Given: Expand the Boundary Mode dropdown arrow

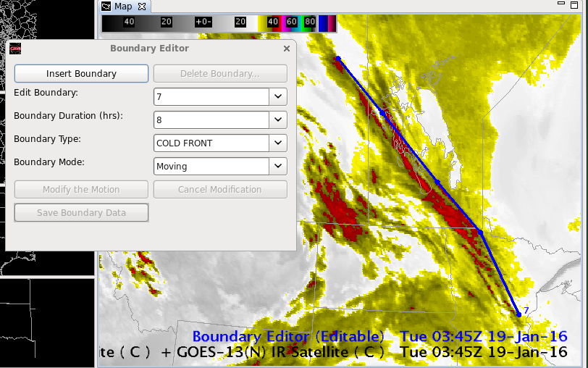Looking at the screenshot, I should click(x=278, y=166).
